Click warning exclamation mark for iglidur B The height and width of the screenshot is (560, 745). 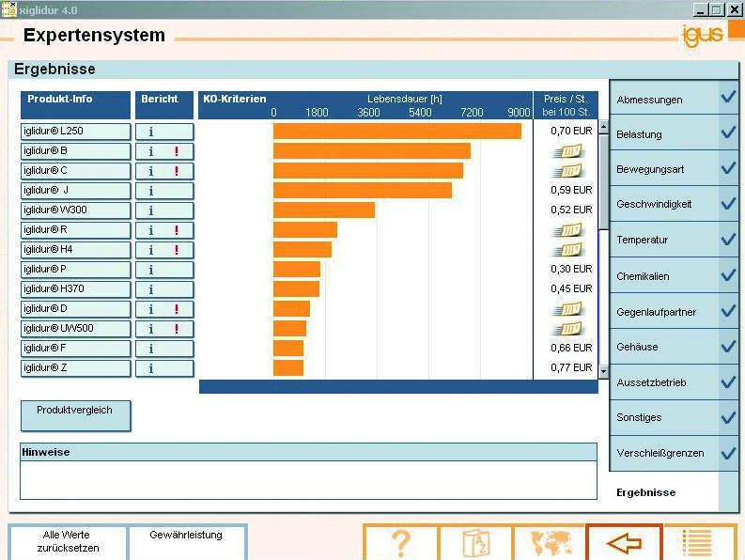pos(177,151)
